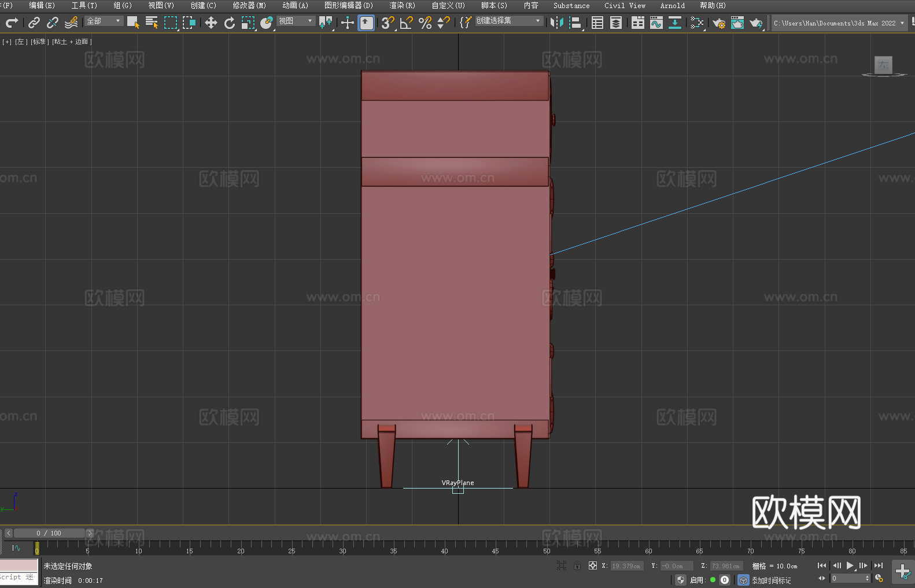915x588 pixels.
Task: Click the Redo arrow icon
Action: (12, 23)
